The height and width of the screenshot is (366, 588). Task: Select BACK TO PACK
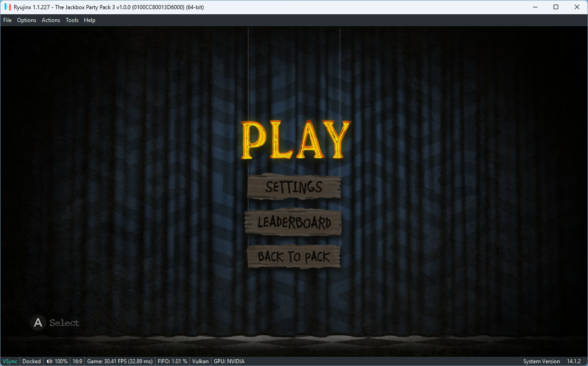click(294, 257)
